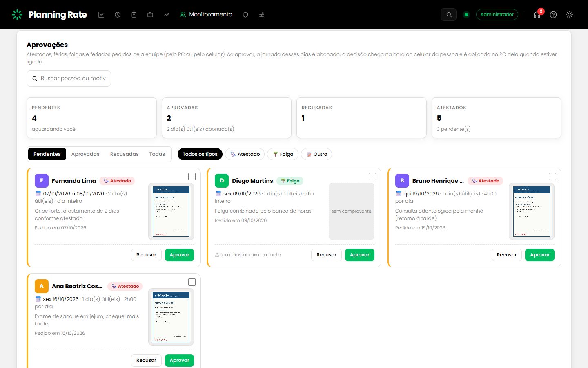Click the search icon button in header
Viewport: 588px width, 368px height.
point(448,15)
